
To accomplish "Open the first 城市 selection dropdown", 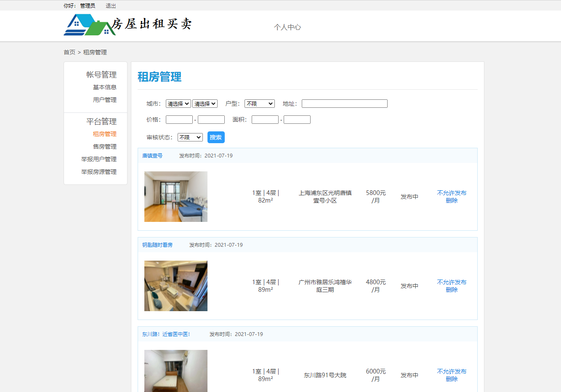I will coord(178,103).
